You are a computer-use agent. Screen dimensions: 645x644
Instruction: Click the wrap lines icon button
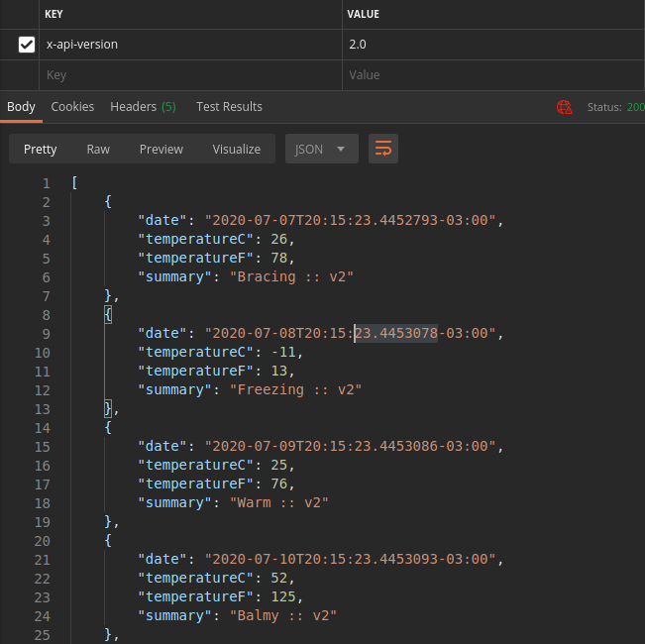click(x=382, y=149)
